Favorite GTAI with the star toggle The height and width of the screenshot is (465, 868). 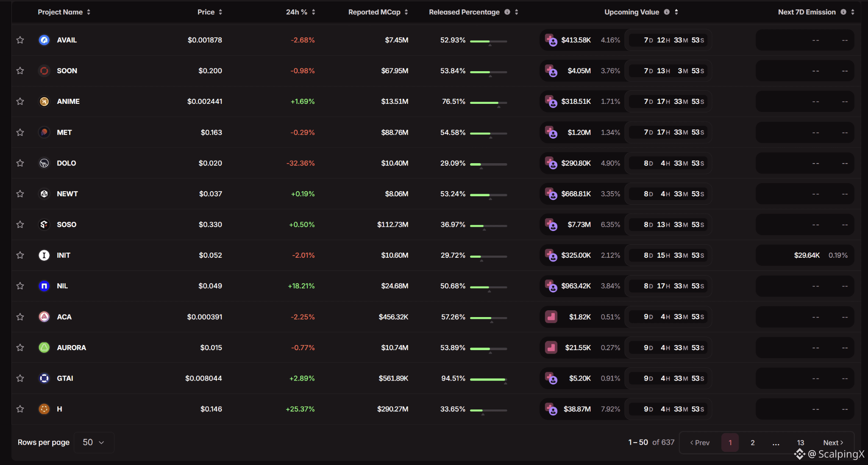(x=20, y=378)
